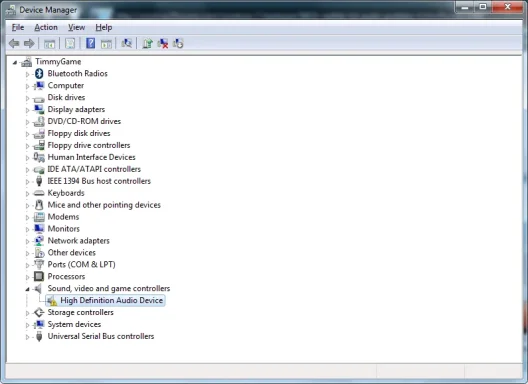The image size is (528, 384).
Task: Open the File menu
Action: pos(18,27)
